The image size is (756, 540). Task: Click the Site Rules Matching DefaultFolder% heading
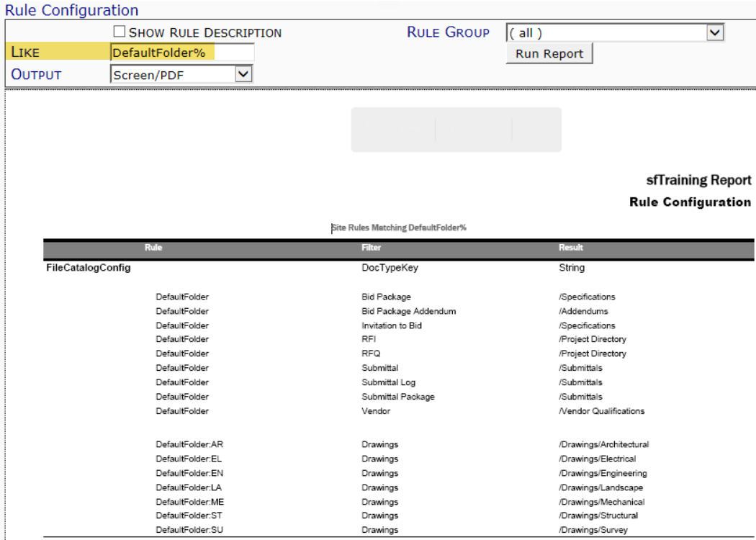tap(399, 228)
